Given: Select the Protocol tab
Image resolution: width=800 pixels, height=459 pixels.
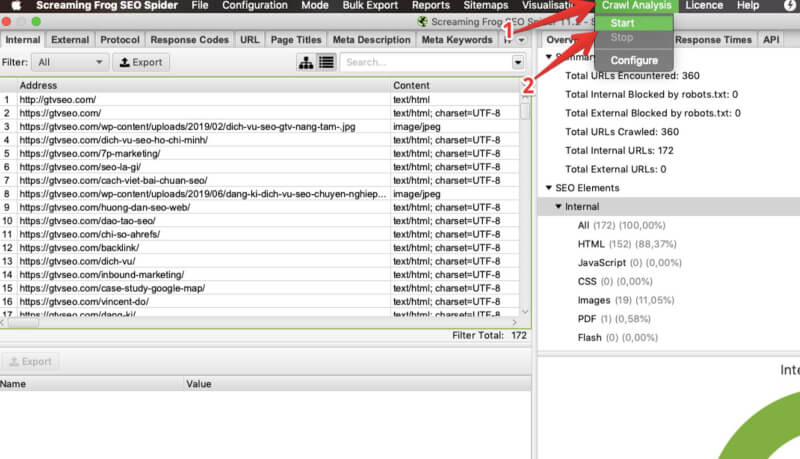Looking at the screenshot, I should (x=120, y=40).
